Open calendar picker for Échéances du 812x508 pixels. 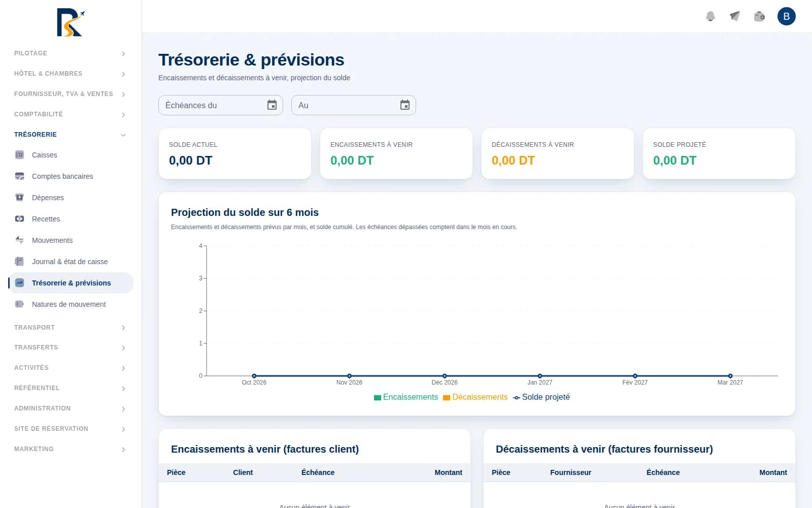[x=272, y=105]
